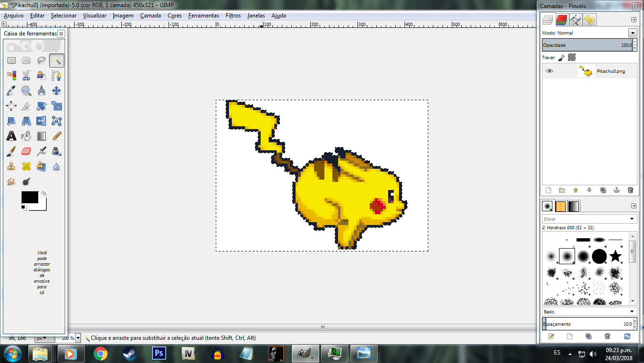The height and width of the screenshot is (363, 644).
Task: Select the Pencil tool
Action: (57, 136)
